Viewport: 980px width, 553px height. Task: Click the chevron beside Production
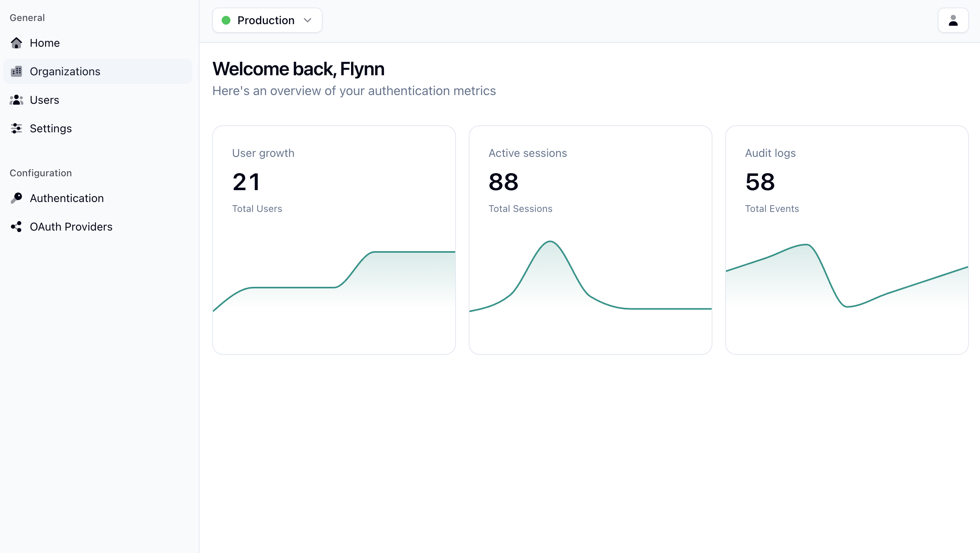(308, 20)
